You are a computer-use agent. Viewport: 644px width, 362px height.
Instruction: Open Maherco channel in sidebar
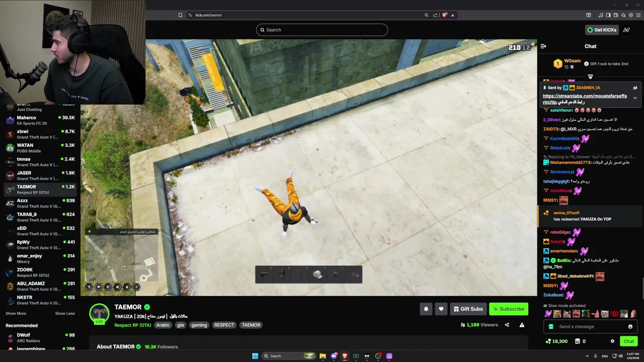point(40,120)
